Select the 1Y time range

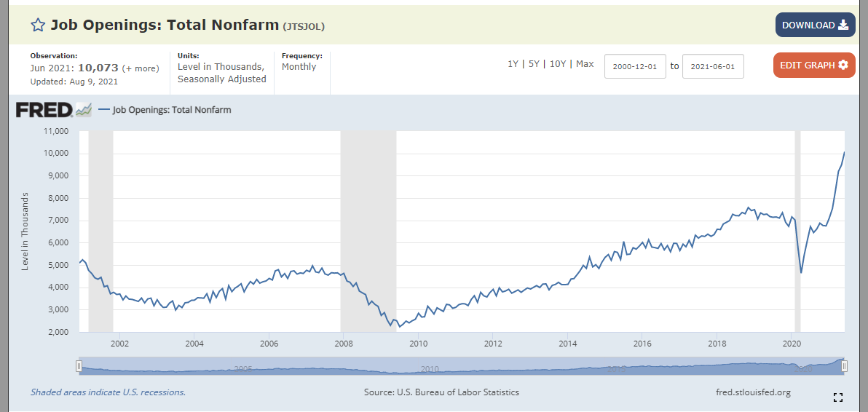pyautogui.click(x=513, y=63)
